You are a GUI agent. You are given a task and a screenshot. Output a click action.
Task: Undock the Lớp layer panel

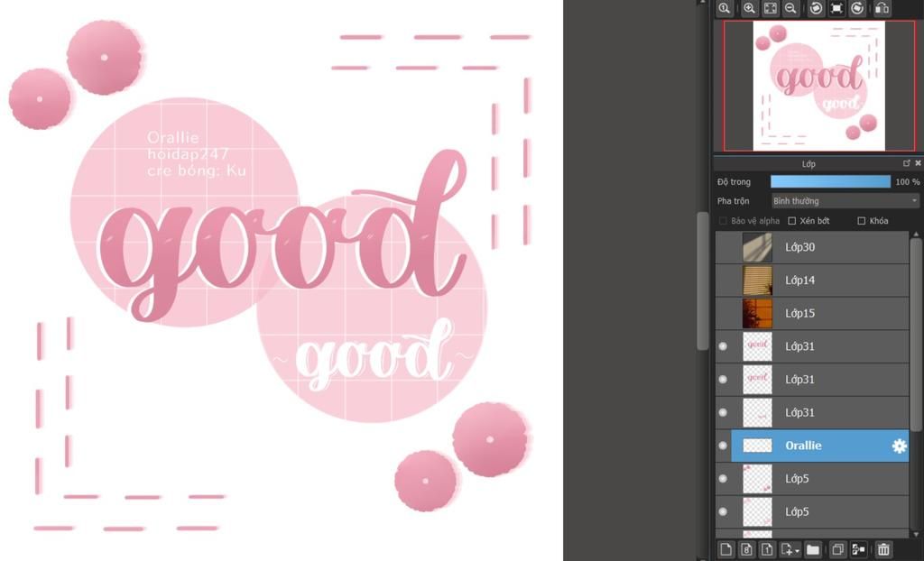coord(906,163)
